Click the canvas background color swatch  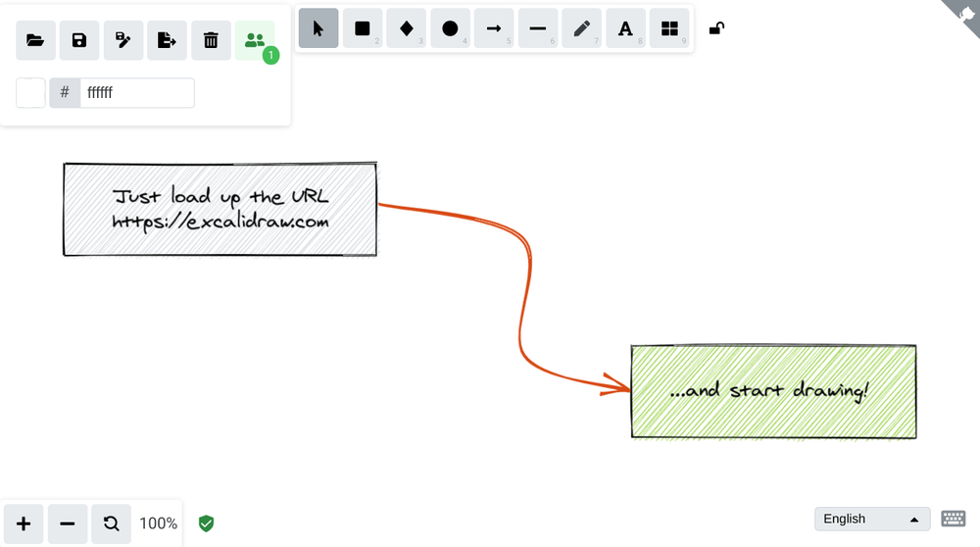(x=30, y=93)
